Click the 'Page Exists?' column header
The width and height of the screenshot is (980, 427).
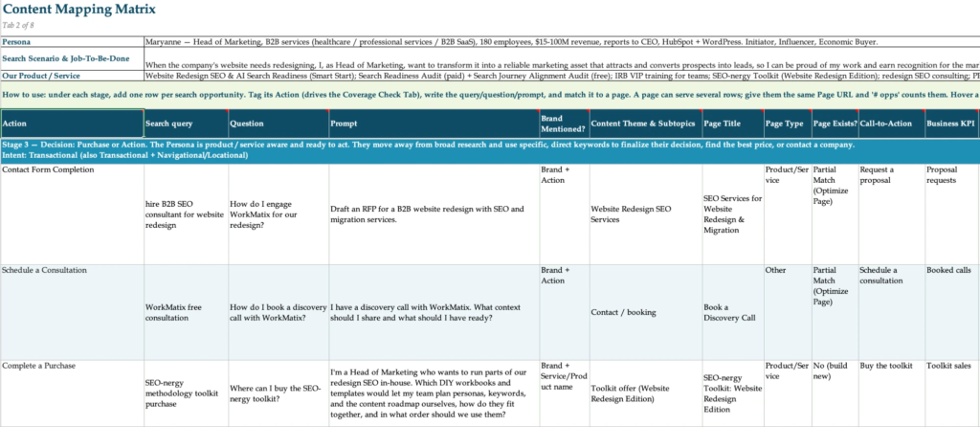pyautogui.click(x=835, y=124)
